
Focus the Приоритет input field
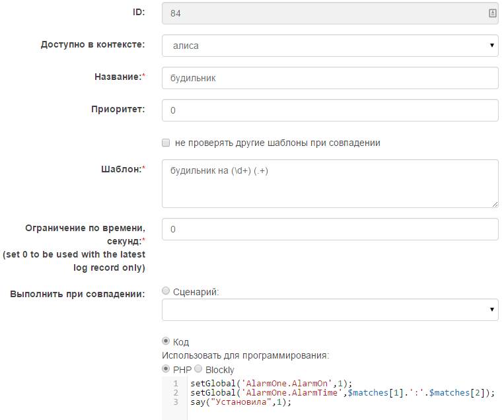[330, 110]
